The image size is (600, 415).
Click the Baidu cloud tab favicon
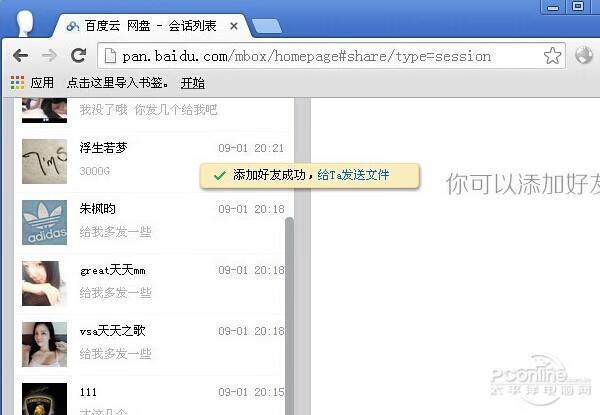pos(72,26)
